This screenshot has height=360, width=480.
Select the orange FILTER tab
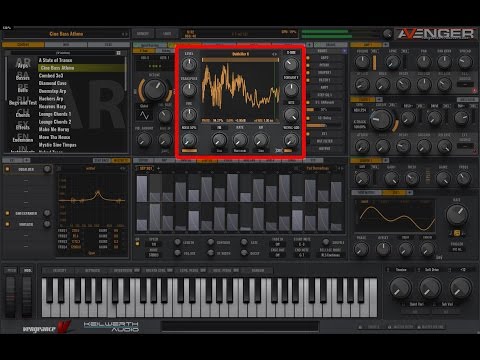click(363, 100)
